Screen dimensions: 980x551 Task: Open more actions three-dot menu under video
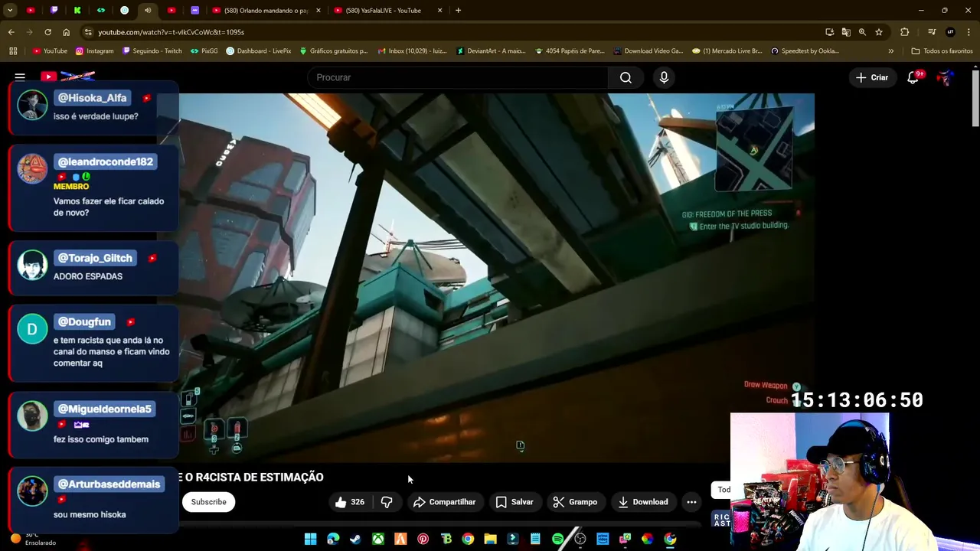pos(691,502)
